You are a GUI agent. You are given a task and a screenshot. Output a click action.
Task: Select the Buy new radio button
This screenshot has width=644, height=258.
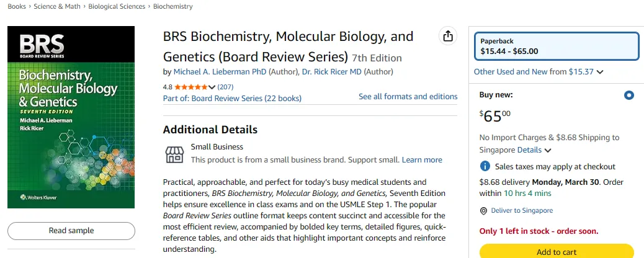[629, 95]
